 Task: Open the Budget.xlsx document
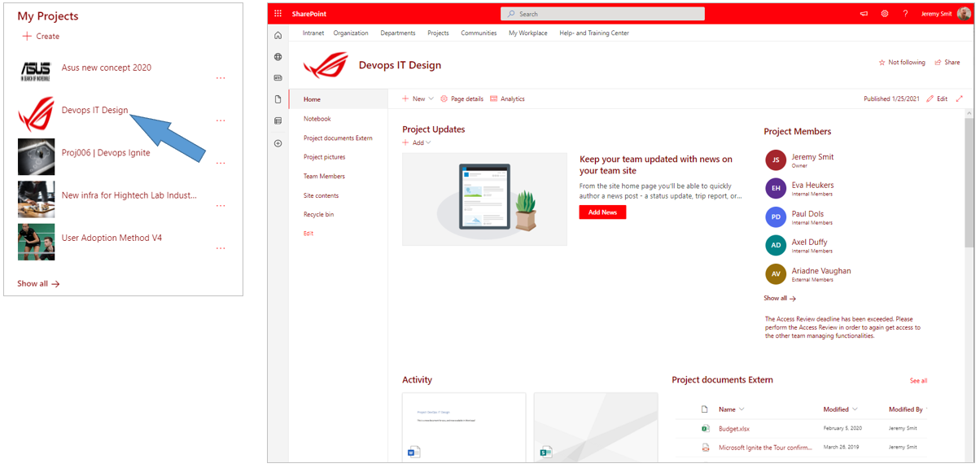pos(733,428)
